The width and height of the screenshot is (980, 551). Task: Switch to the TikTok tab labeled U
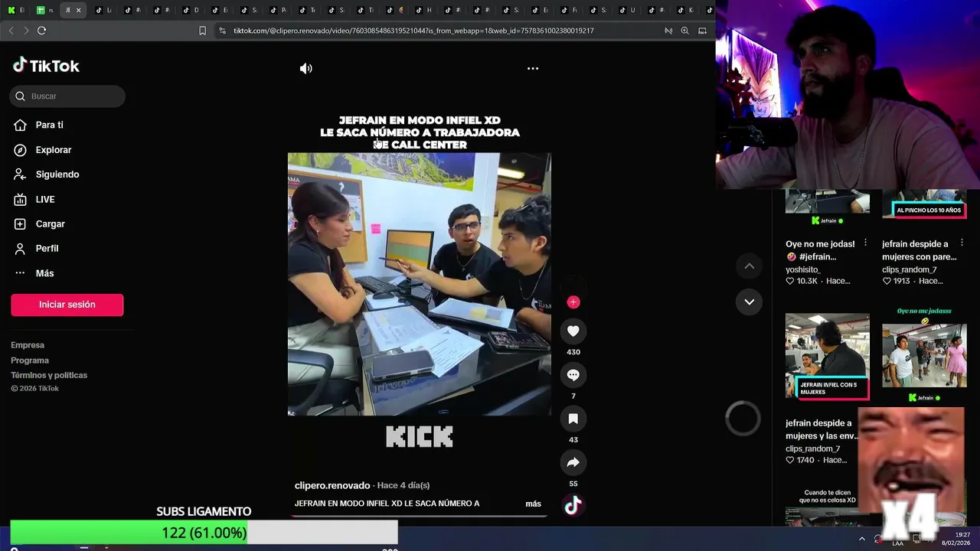pos(628,10)
